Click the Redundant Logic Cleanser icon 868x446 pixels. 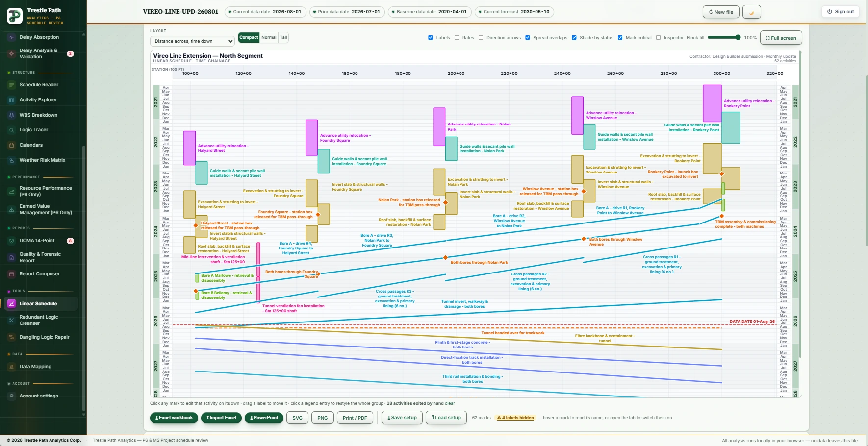(x=11, y=320)
